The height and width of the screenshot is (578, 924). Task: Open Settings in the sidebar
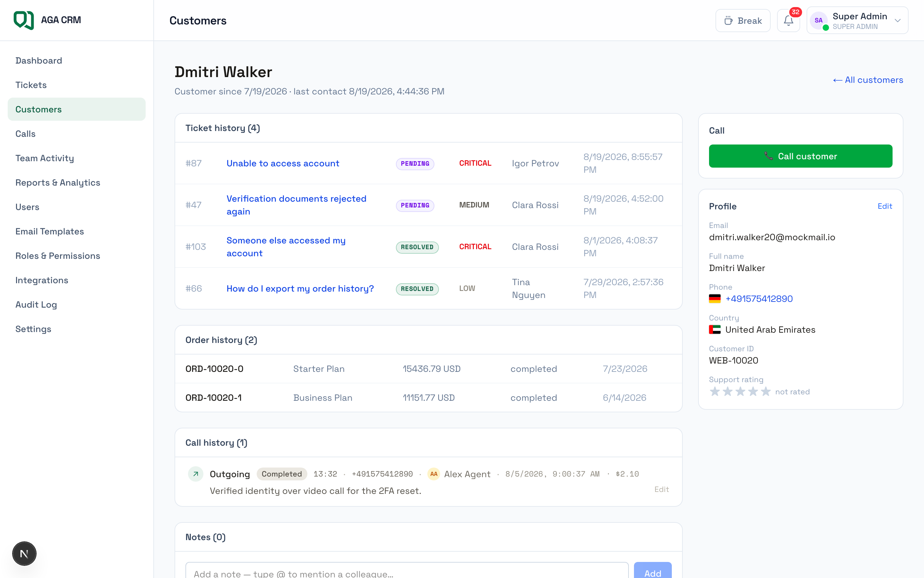[x=76, y=329]
